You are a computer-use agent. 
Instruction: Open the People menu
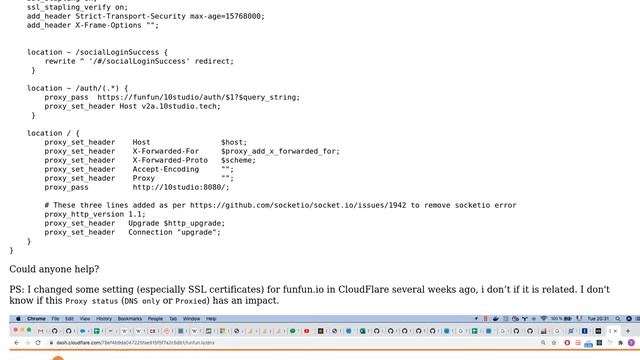coord(156,319)
